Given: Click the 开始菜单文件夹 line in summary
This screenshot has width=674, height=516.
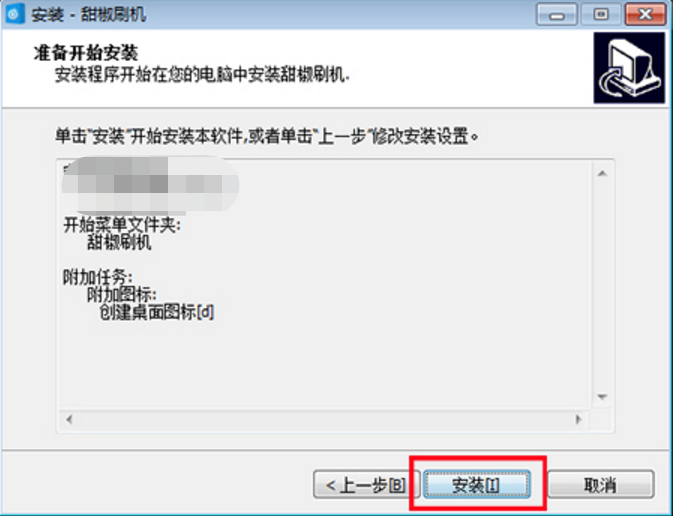Looking at the screenshot, I should pyautogui.click(x=122, y=225).
